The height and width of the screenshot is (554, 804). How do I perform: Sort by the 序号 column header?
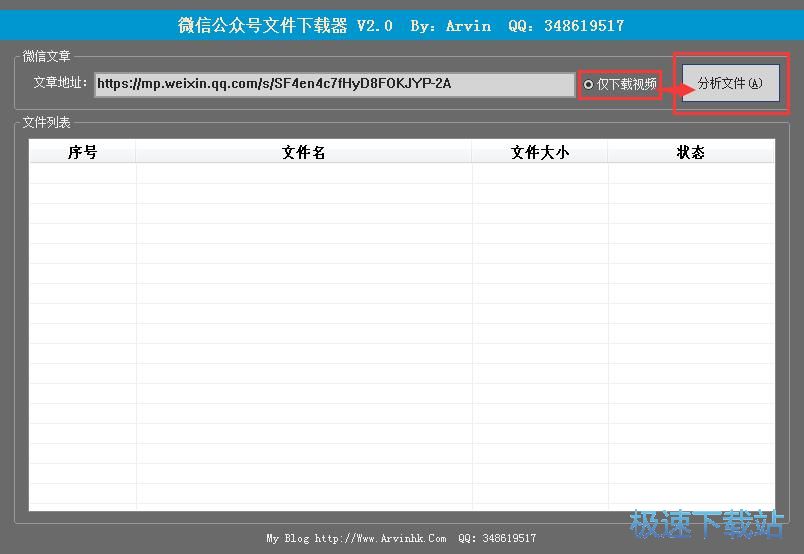click(x=82, y=152)
